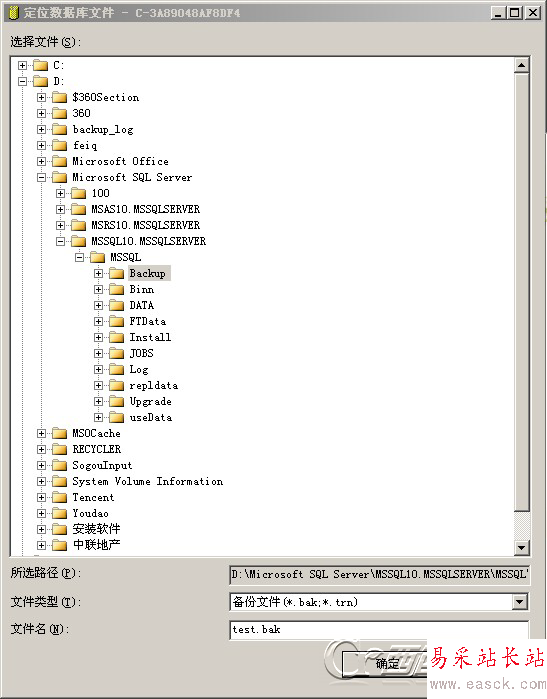Click the useData folder icon
The height and width of the screenshot is (699, 547).
pyautogui.click(x=116, y=418)
